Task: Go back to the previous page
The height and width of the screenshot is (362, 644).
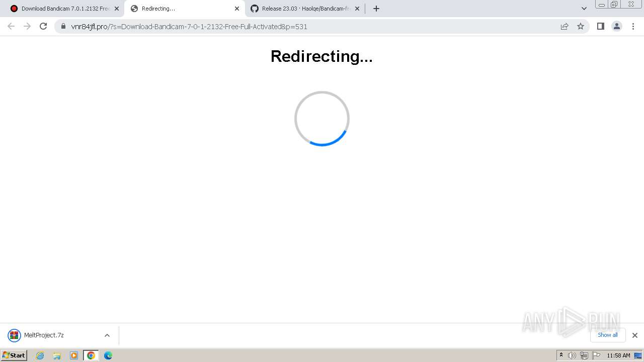Action: coord(11,26)
